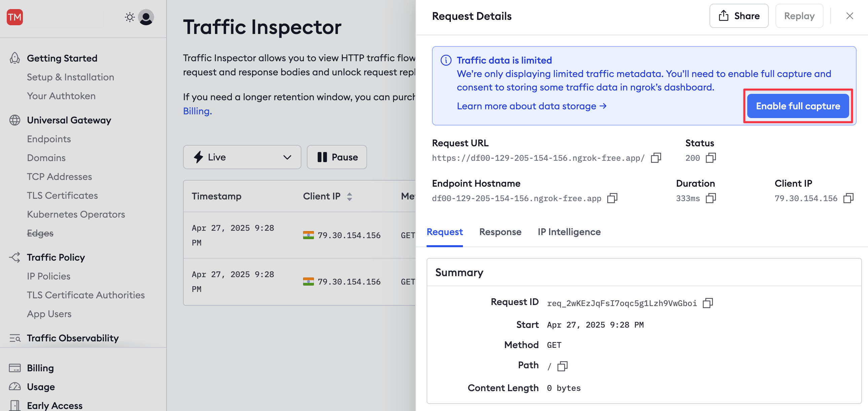Copy the Request ID value

pos(707,303)
